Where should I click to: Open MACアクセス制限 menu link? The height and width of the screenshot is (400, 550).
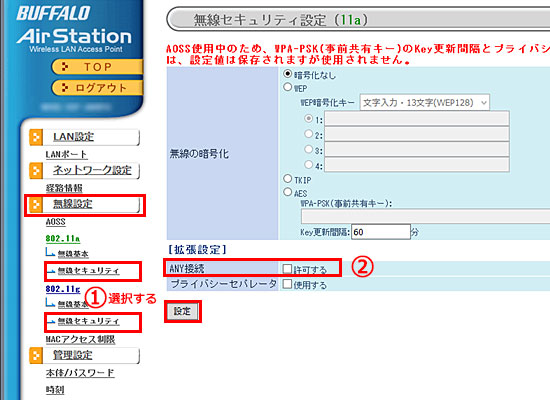pyautogui.click(x=80, y=339)
